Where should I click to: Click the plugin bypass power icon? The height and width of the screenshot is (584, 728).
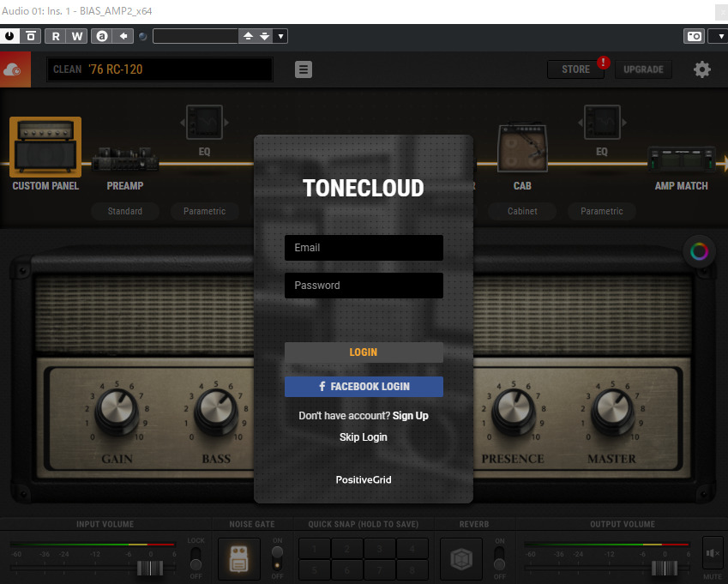[9, 36]
